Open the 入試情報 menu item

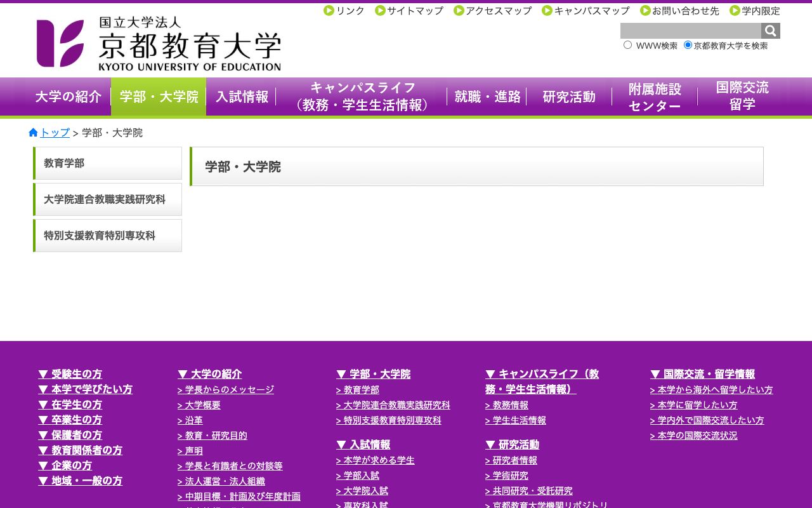242,97
